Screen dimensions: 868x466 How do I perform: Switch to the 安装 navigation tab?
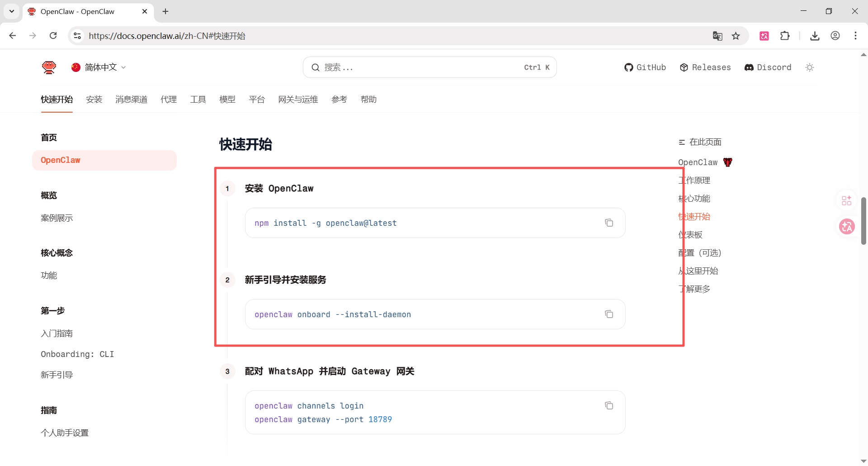pos(94,100)
